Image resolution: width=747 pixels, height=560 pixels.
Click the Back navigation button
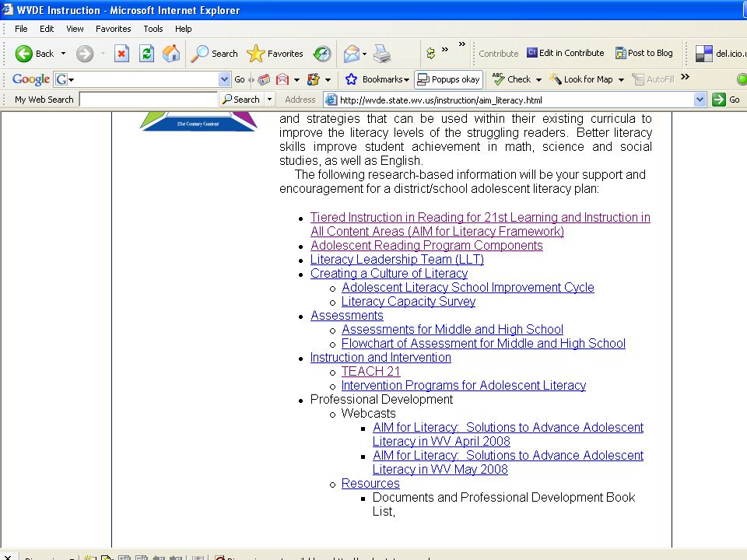[34, 54]
